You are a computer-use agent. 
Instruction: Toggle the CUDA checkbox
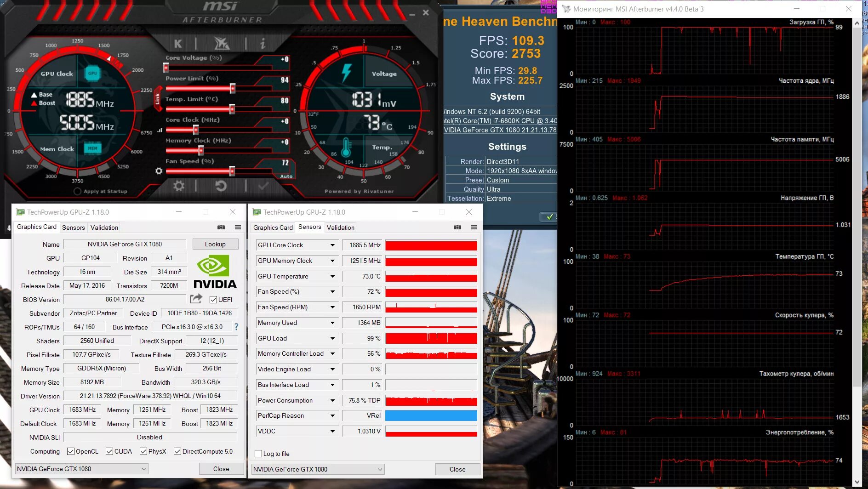tap(109, 451)
